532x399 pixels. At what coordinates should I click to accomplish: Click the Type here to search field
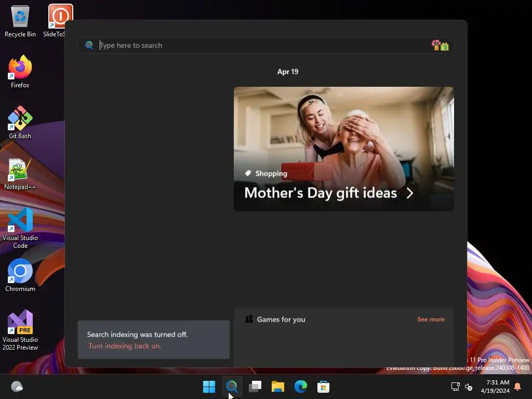[x=265, y=45]
